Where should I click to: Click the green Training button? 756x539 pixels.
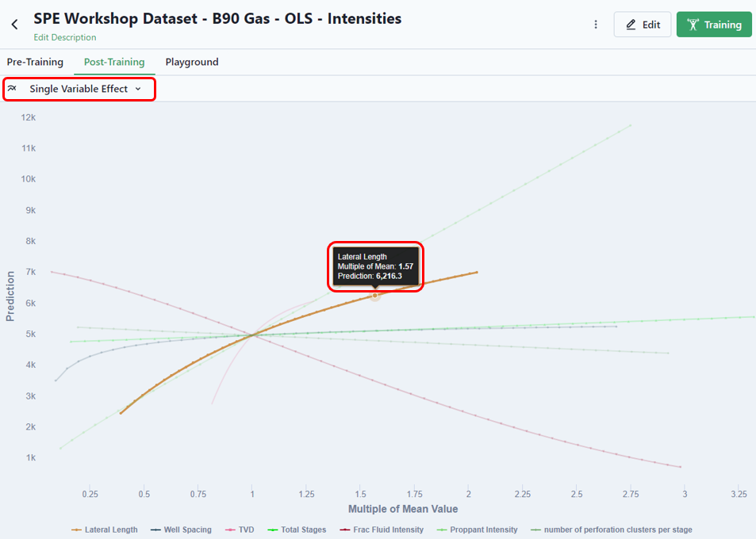pos(714,25)
